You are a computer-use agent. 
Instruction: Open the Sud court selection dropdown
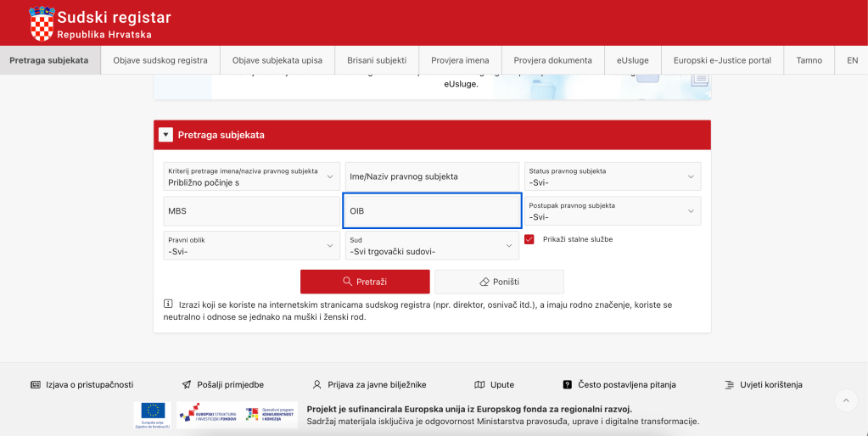click(x=431, y=246)
